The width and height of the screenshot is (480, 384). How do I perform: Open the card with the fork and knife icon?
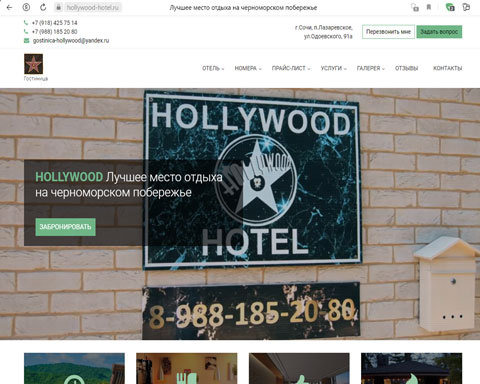[187, 368]
